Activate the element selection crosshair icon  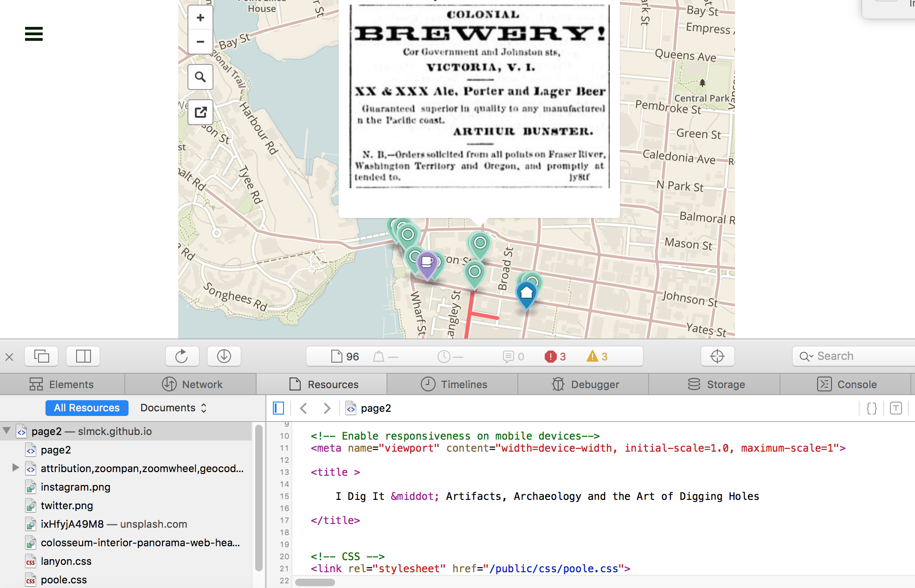click(717, 356)
